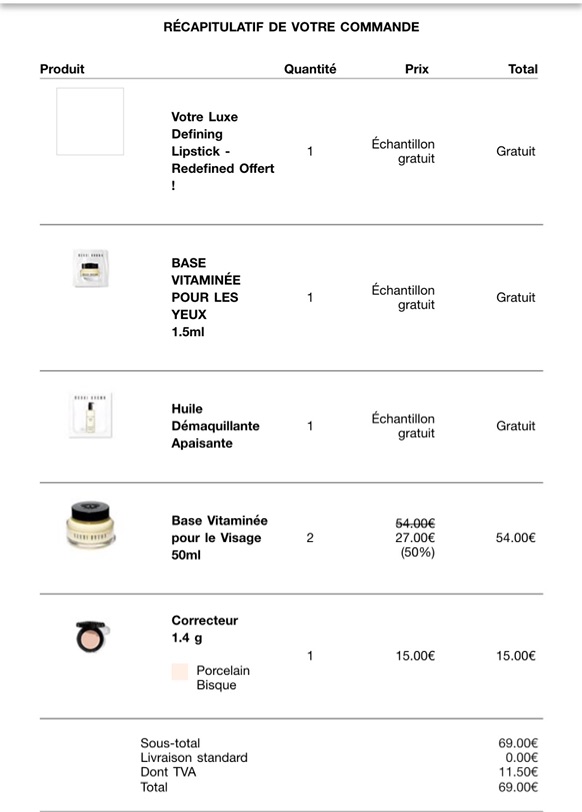Open the Huile Démaquillante sample image
582x812 pixels.
pyautogui.click(x=91, y=415)
